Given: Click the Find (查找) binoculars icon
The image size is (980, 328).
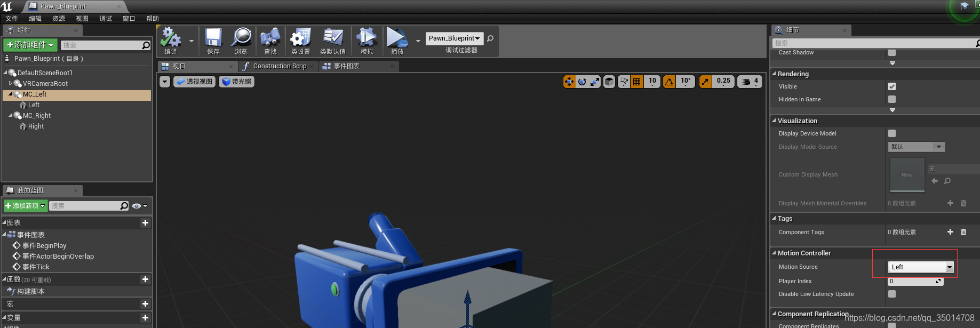Looking at the screenshot, I should click(x=270, y=38).
